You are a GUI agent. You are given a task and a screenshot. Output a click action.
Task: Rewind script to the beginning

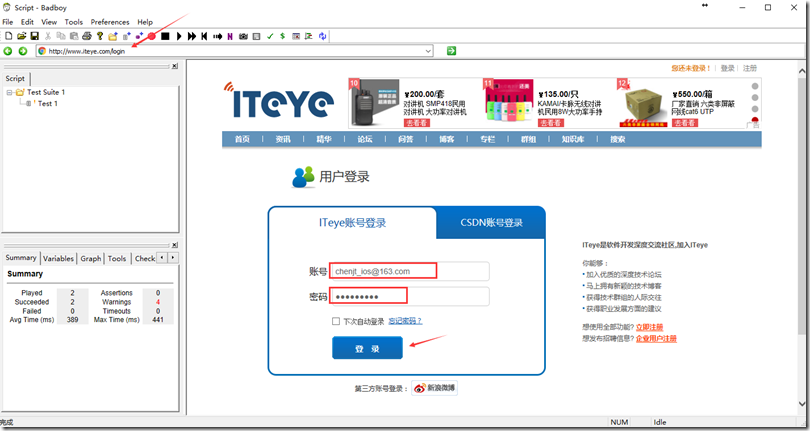[205, 36]
